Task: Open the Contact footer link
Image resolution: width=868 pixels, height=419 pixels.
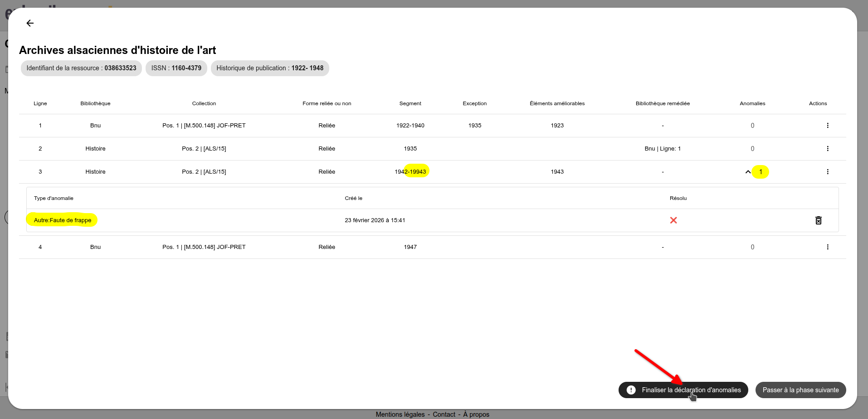Action: [x=444, y=414]
